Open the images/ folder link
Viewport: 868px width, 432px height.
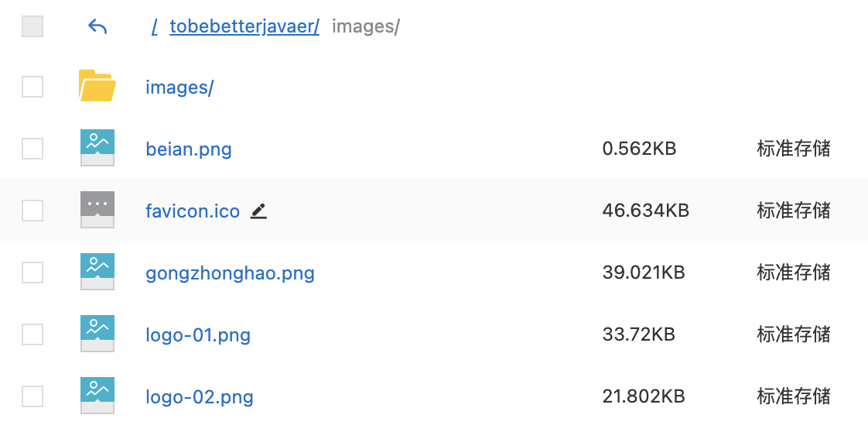point(179,87)
